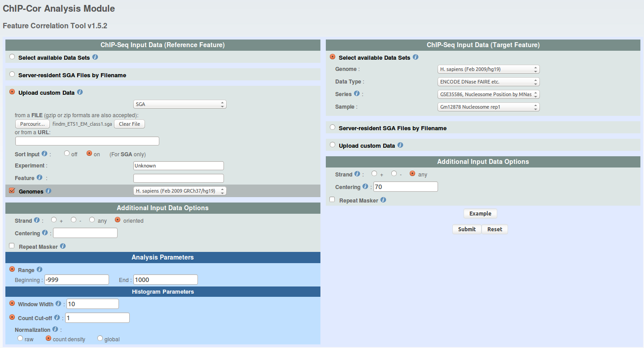Click the Target Centering input field with 70
Screen dimensions: 644x348
point(405,187)
